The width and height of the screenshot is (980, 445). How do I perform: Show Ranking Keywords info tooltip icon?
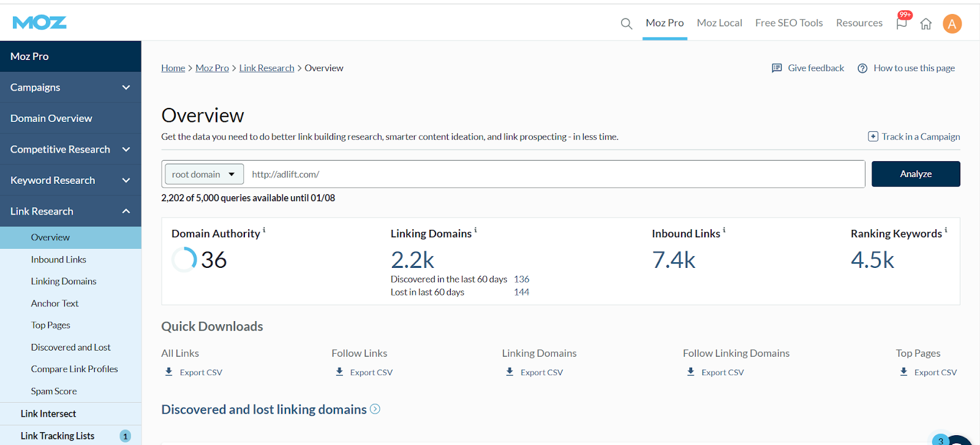946,230
